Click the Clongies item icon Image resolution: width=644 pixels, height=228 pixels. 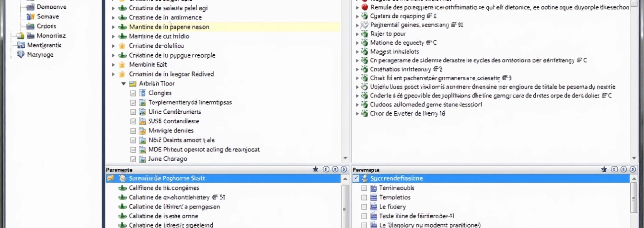pyautogui.click(x=143, y=93)
